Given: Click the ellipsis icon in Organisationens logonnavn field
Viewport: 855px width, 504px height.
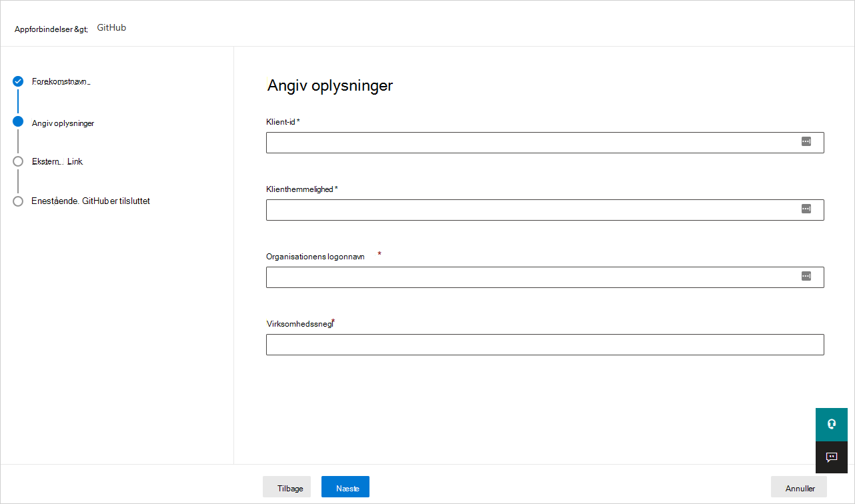Looking at the screenshot, I should point(806,276).
